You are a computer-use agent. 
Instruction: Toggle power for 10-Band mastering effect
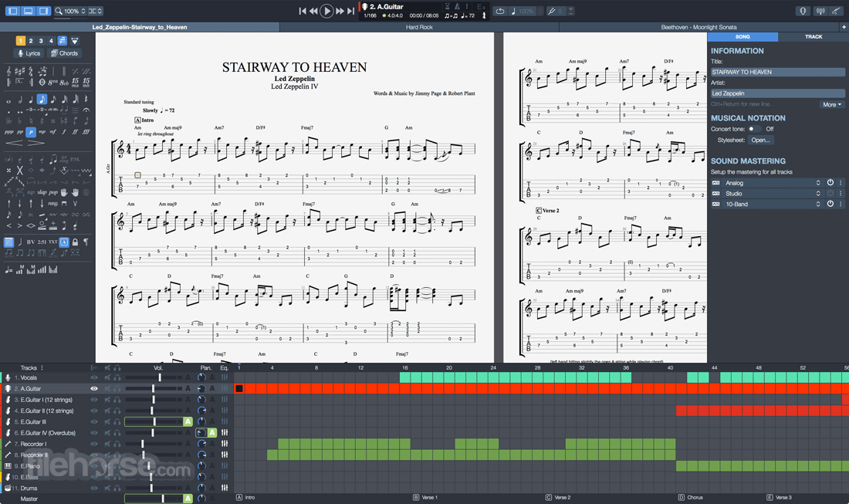coord(830,204)
